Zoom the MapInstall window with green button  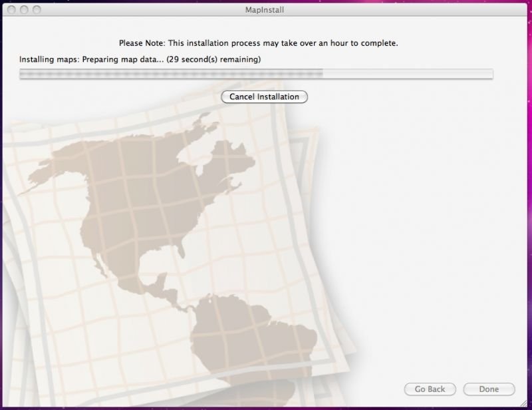point(38,11)
